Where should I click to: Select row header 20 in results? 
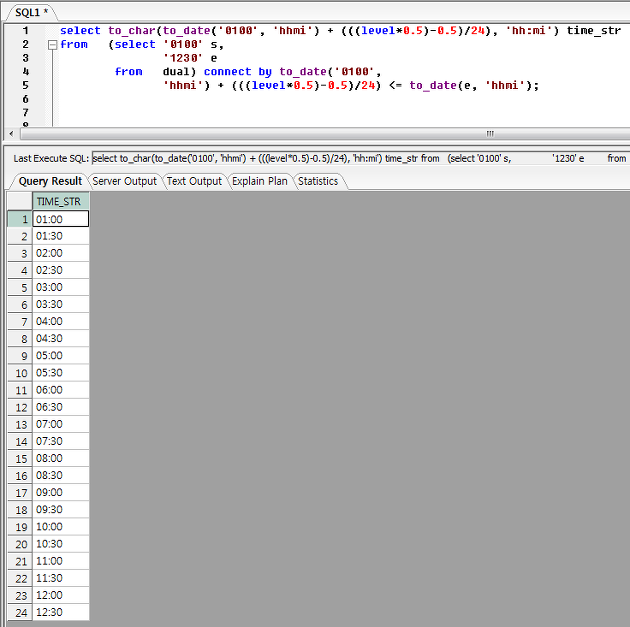coord(20,544)
